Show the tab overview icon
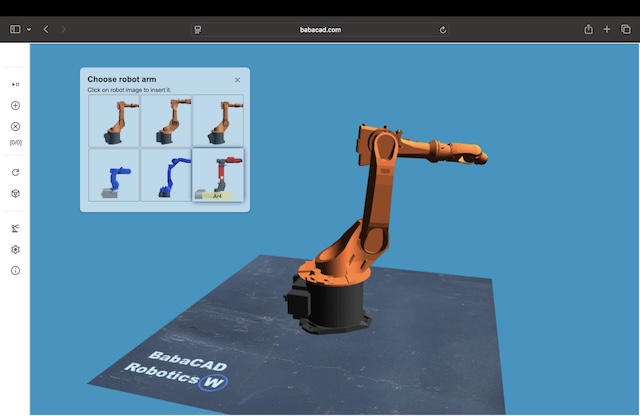The width and height of the screenshot is (640, 416). [626, 29]
